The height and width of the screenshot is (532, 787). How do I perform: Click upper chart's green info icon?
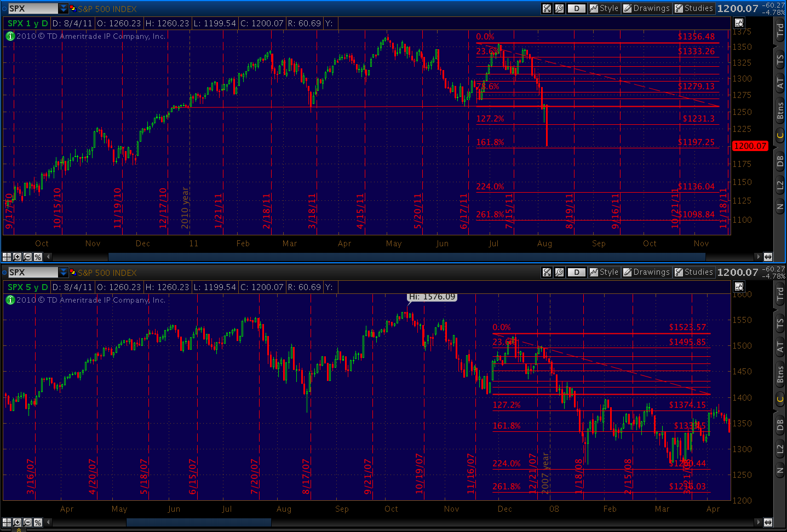[x=10, y=36]
